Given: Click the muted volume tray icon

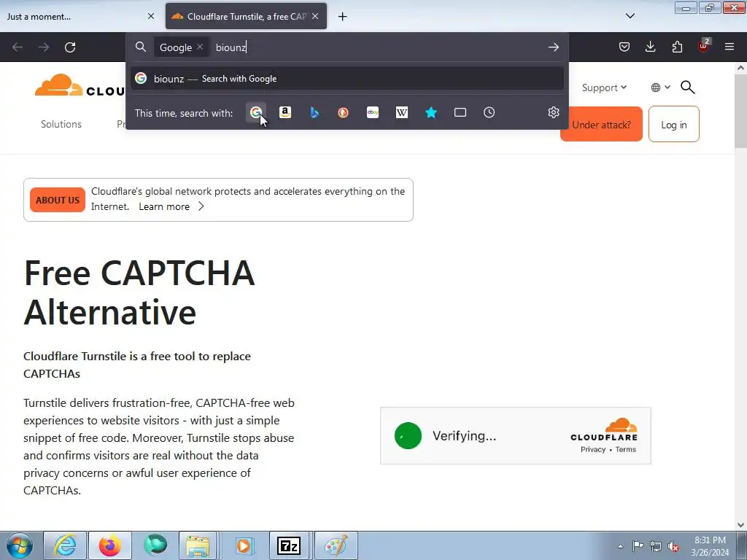Looking at the screenshot, I should [673, 546].
